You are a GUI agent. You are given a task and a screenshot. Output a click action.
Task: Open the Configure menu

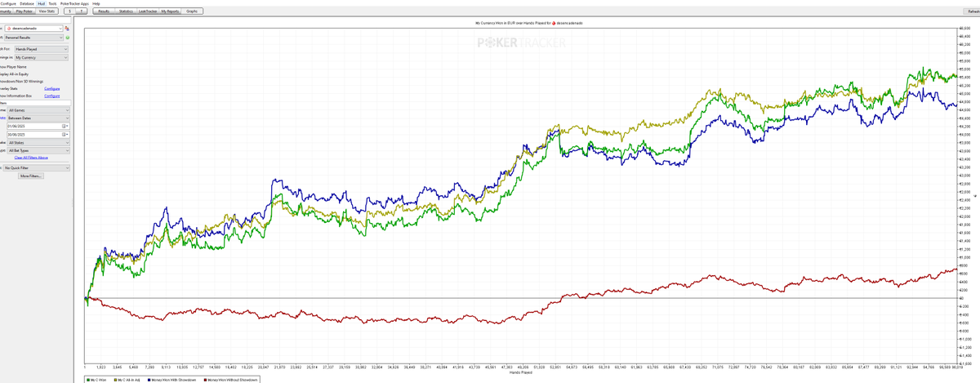[7, 3]
